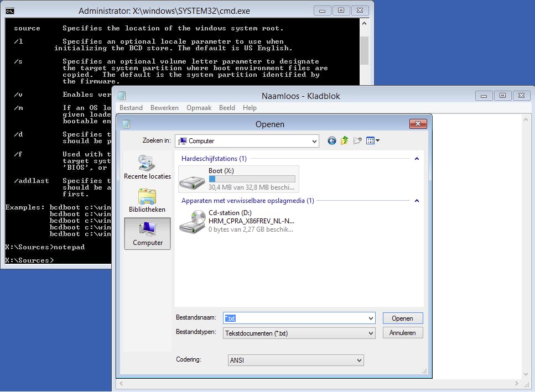Expand the Zoeken in location dropdown
This screenshot has width=535, height=392.
pos(314,141)
